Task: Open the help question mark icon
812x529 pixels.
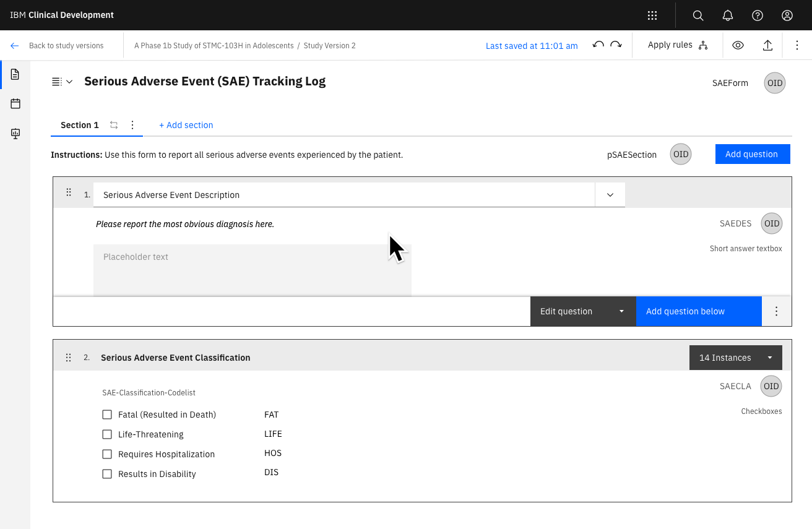Action: [x=758, y=15]
